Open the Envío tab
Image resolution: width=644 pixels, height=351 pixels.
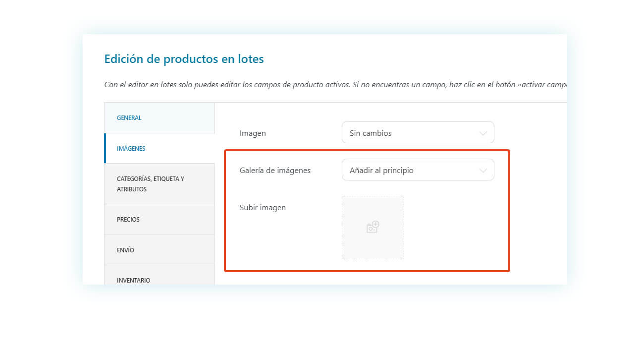(x=160, y=250)
